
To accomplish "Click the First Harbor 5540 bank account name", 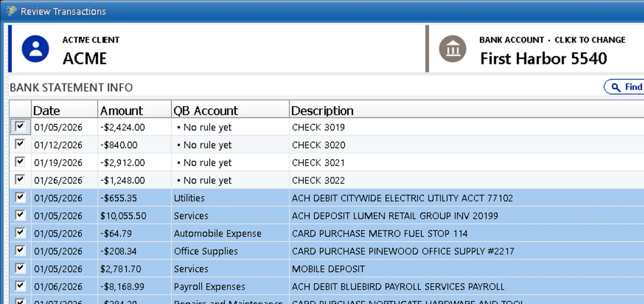I will tap(543, 59).
